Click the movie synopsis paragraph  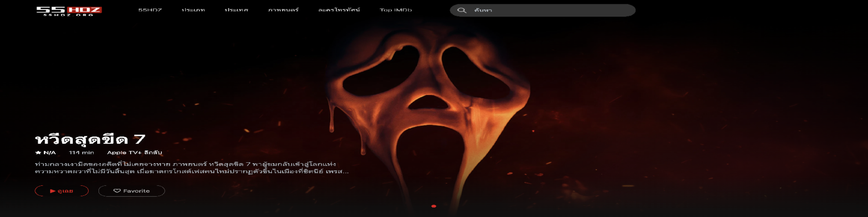click(192, 168)
